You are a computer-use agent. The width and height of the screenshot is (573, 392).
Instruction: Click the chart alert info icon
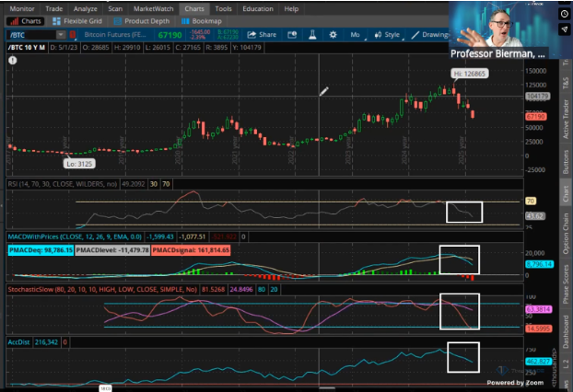pyautogui.click(x=13, y=60)
